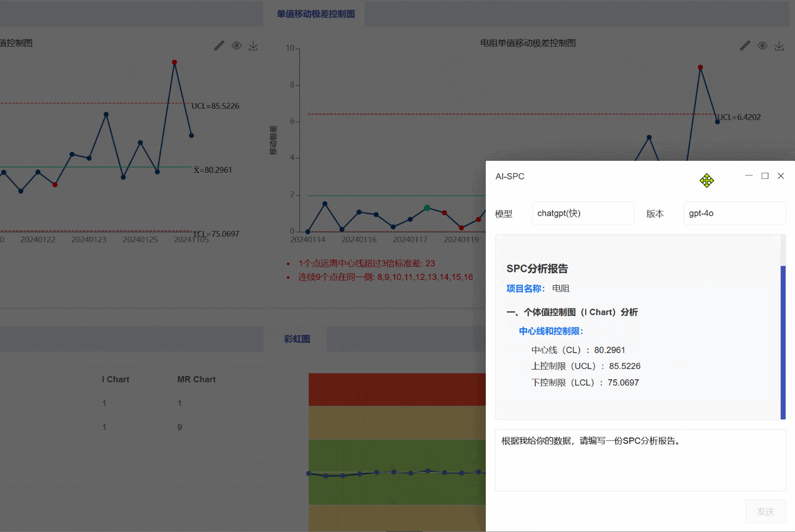The height and width of the screenshot is (532, 795).
Task: Select the 彩虹图 tab
Action: point(297,339)
